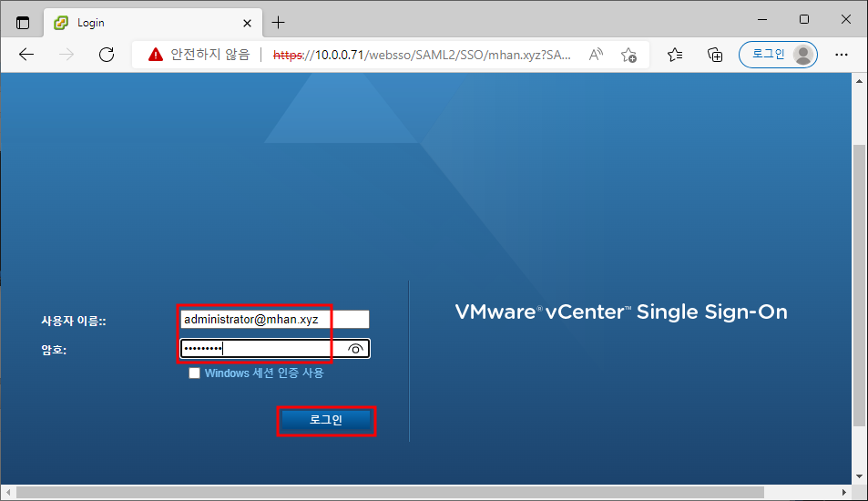Open browser settings and more menu
Viewport: 868px width, 501px height.
(842, 55)
